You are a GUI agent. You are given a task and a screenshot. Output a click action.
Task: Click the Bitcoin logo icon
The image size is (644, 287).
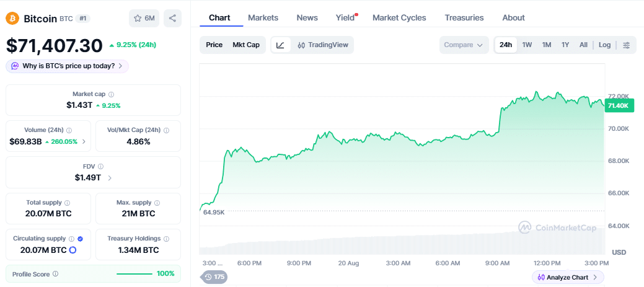(12, 19)
